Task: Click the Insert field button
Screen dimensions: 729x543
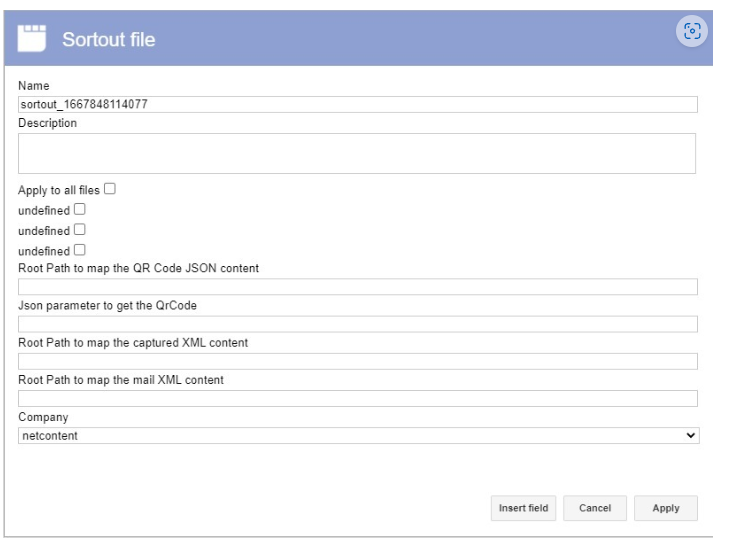Action: [523, 508]
